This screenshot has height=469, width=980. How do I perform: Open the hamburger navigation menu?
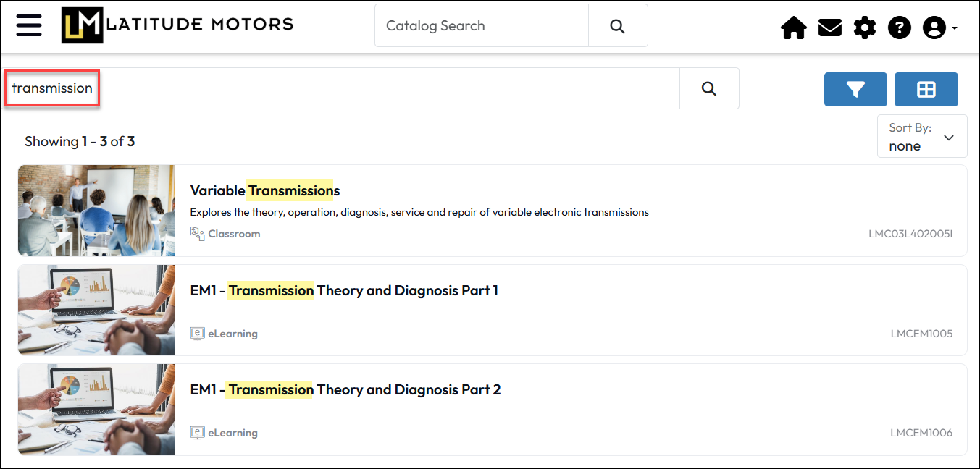tap(29, 25)
